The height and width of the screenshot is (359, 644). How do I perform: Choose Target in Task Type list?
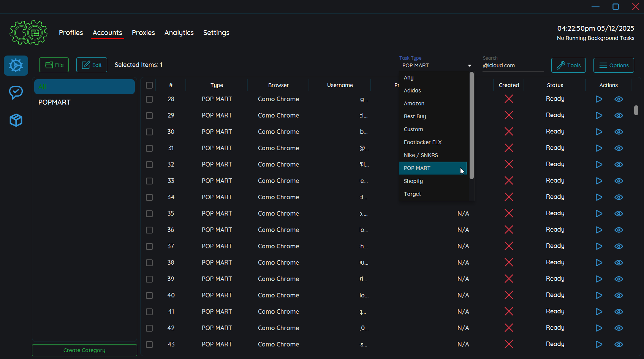(x=434, y=194)
